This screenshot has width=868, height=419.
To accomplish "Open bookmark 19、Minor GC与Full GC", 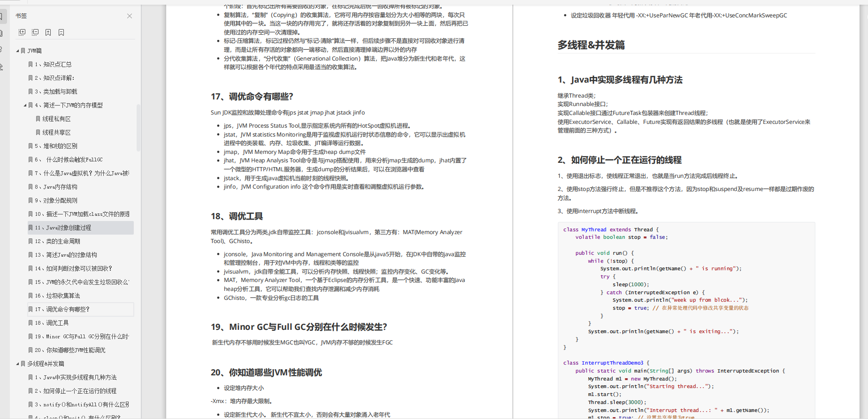I will pyautogui.click(x=82, y=336).
